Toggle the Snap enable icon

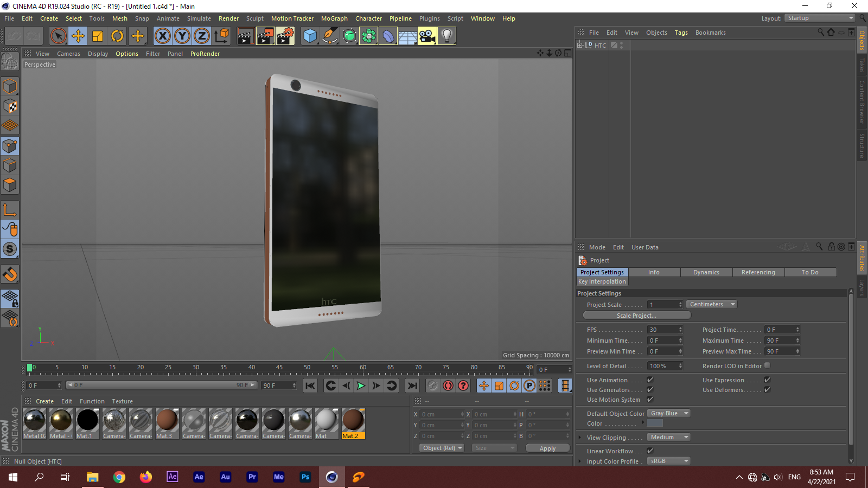click(x=10, y=249)
